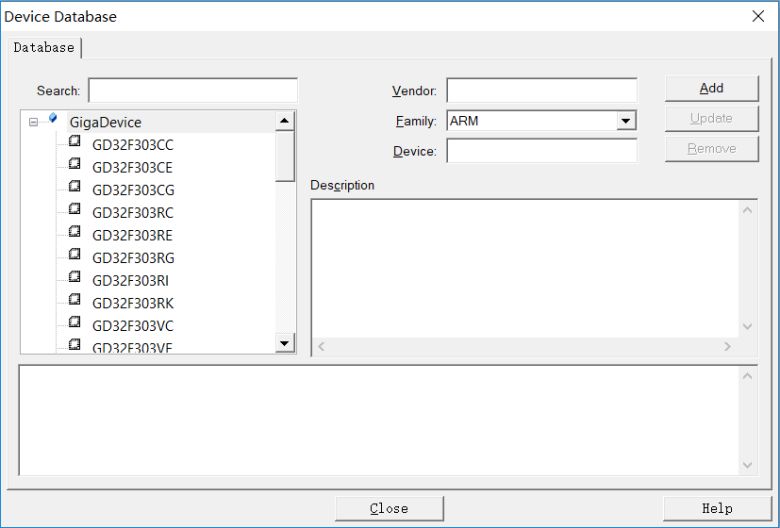Select device GD32F303RG
780x528 pixels.
pos(133,258)
